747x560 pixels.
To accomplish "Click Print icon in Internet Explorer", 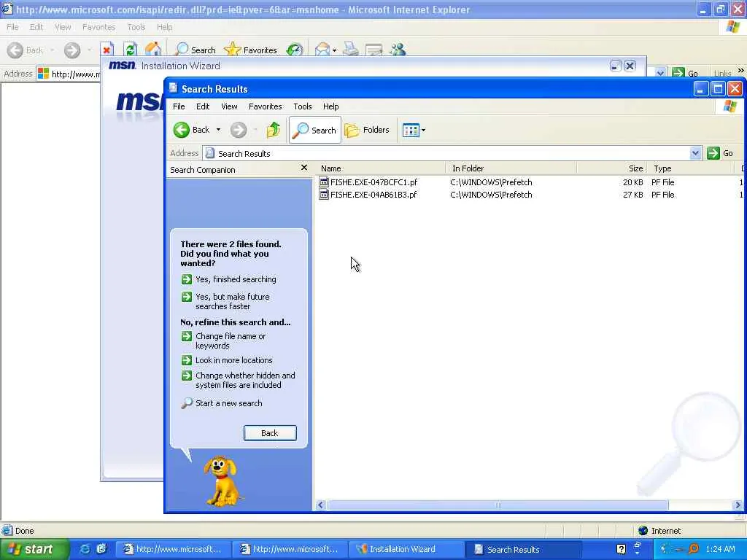I will tap(351, 50).
